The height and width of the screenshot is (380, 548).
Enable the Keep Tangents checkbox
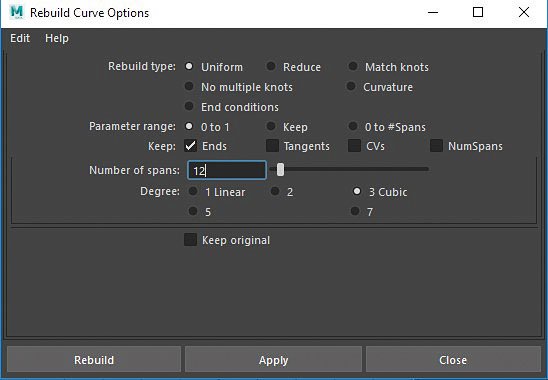(x=272, y=146)
